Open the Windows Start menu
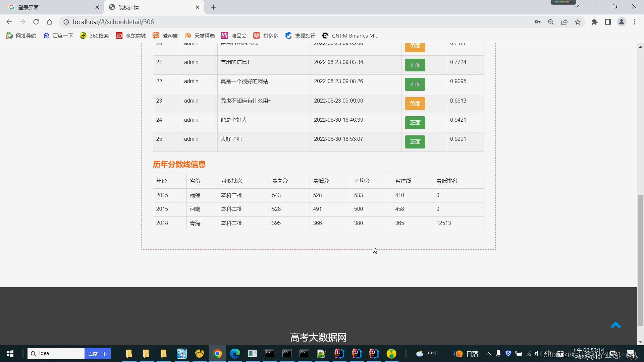Image resolution: width=644 pixels, height=362 pixels. pyautogui.click(x=10, y=354)
